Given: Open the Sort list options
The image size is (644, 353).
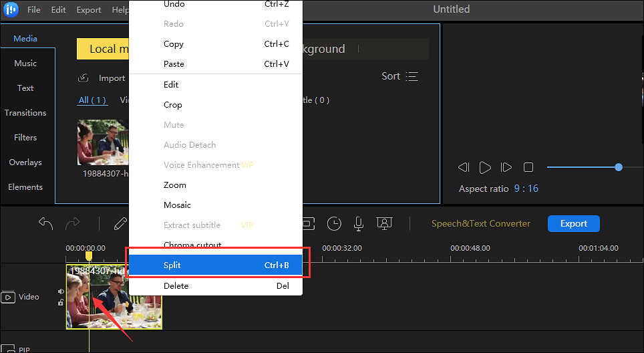Looking at the screenshot, I should pos(399,76).
